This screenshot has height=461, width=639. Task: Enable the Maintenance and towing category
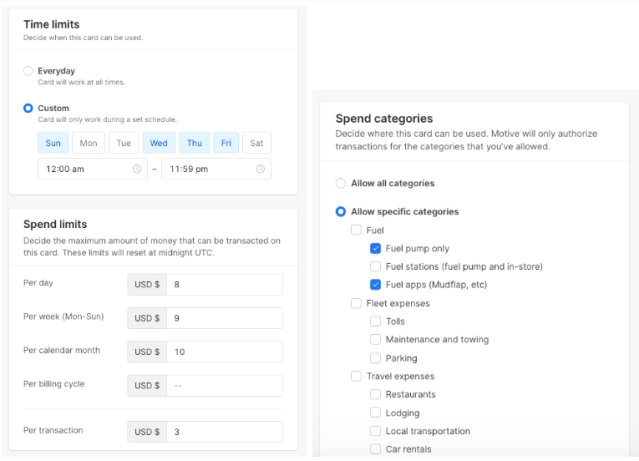point(376,340)
